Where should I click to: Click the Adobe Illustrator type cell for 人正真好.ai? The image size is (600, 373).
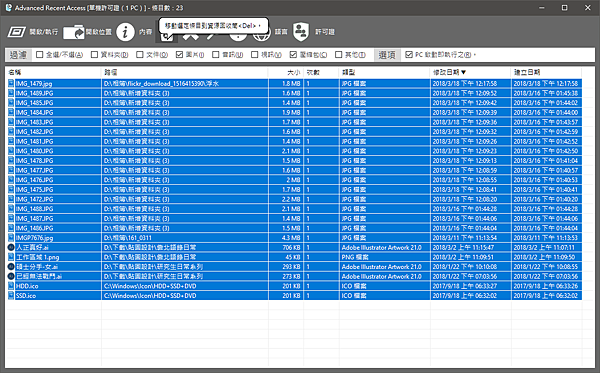[382, 248]
